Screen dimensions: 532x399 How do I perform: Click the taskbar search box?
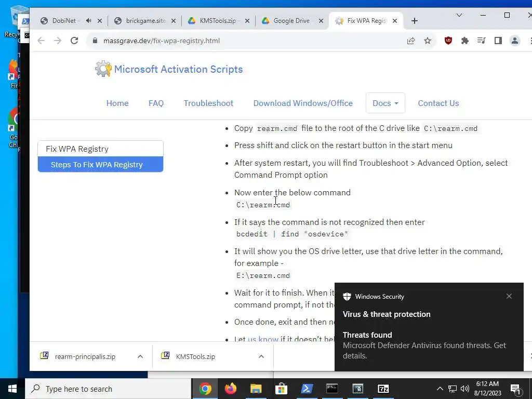click(108, 389)
